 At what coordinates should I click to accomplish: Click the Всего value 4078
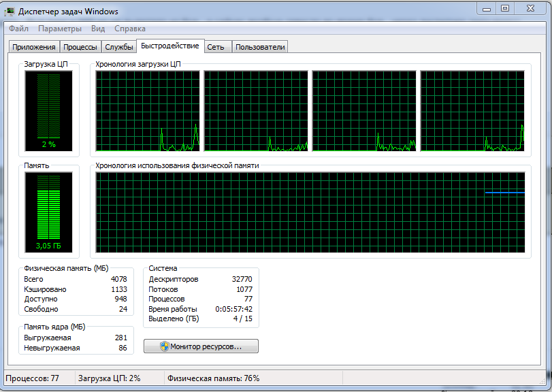tap(118, 279)
